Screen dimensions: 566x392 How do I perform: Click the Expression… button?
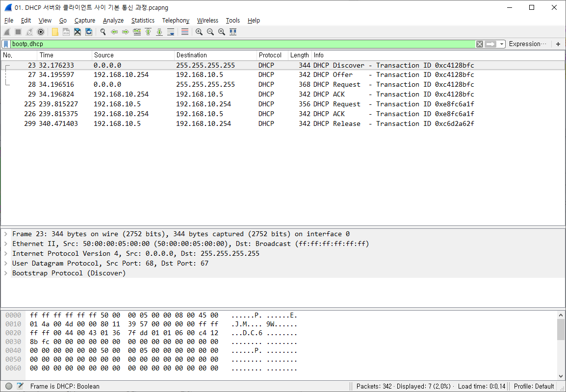pos(527,44)
